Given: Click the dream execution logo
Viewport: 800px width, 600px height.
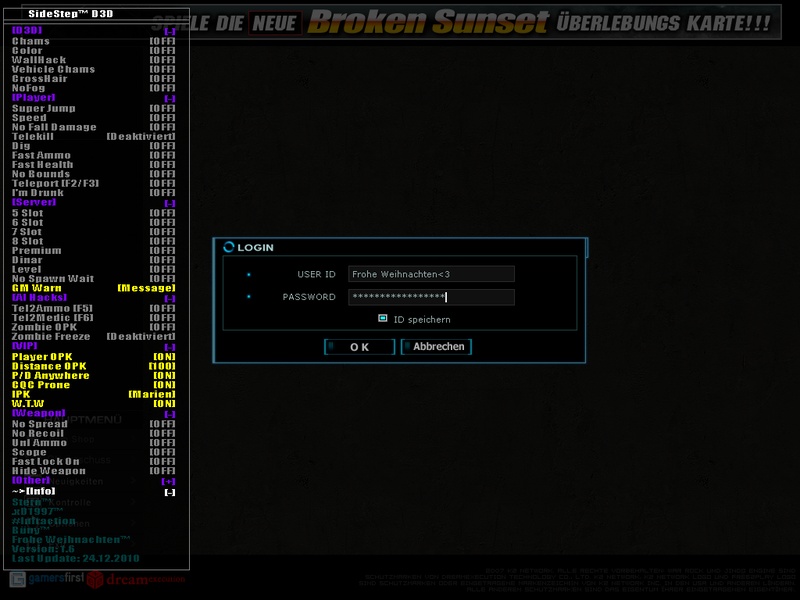Looking at the screenshot, I should click(136, 580).
